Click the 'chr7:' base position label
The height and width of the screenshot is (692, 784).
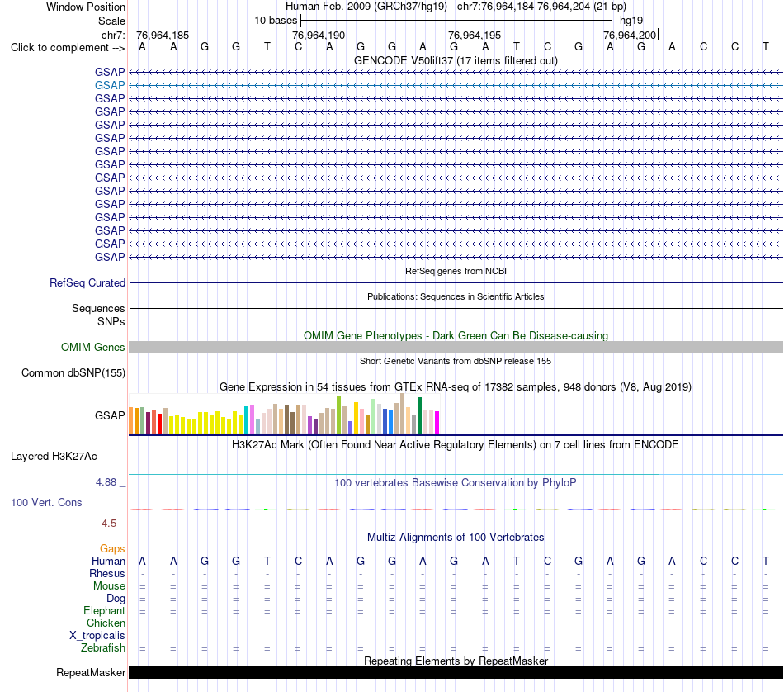pos(113,35)
